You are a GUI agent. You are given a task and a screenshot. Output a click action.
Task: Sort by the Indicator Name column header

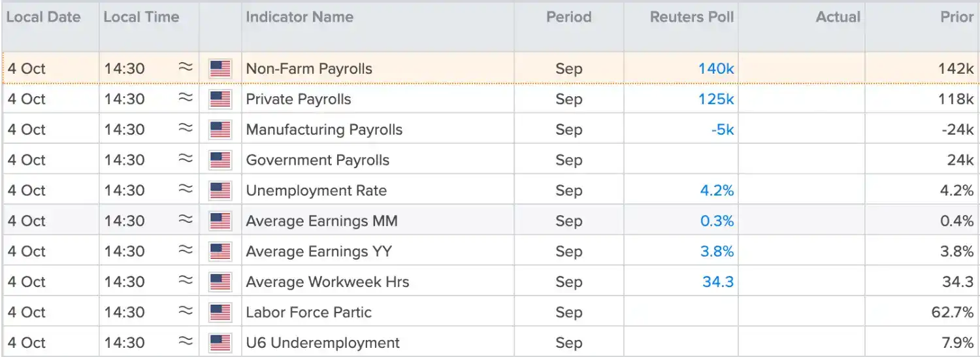pos(300,17)
